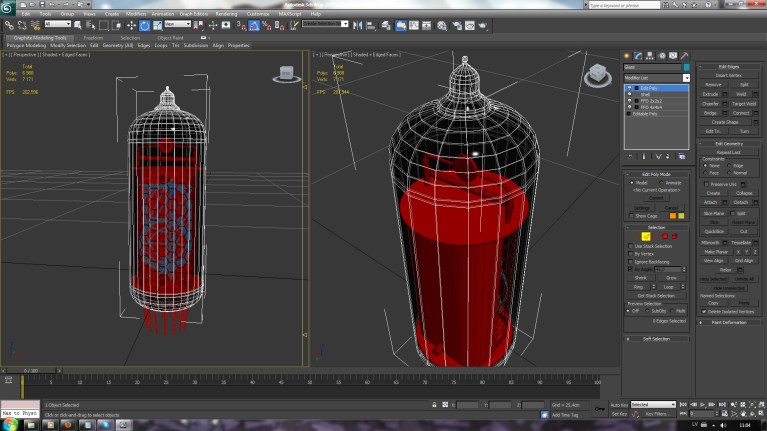The image size is (767, 431).
Task: Click the 3ds Max application logo button
Action: [7, 6]
